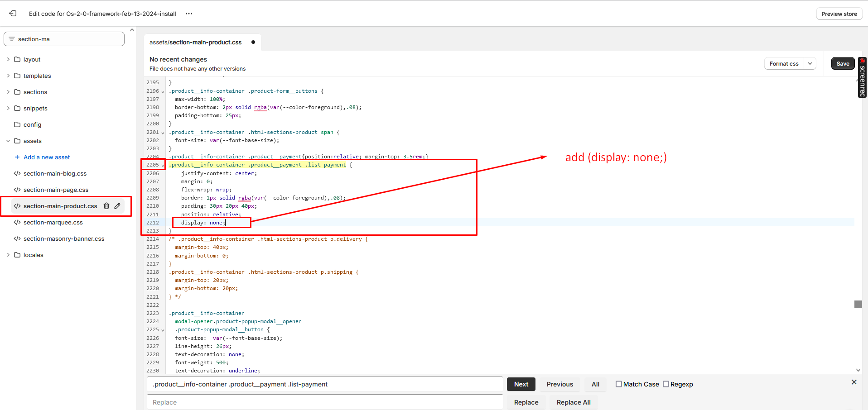Click the All matches button
This screenshot has width=868, height=410.
click(595, 384)
